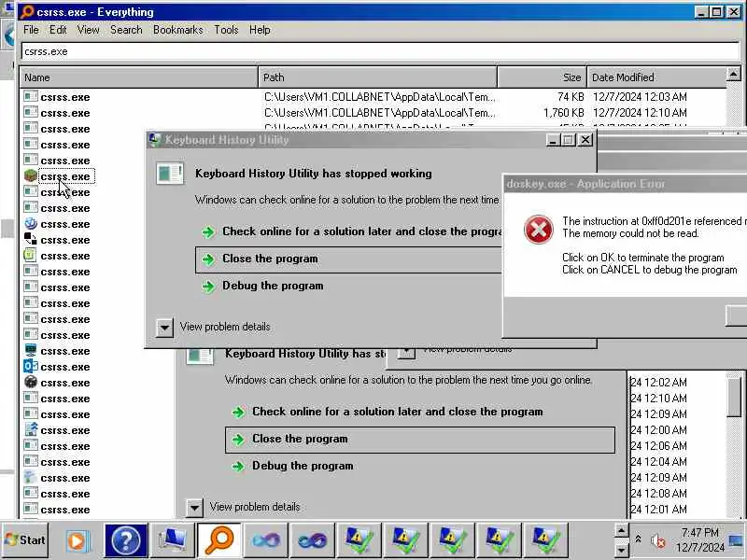Choose 'Debug the program' in front Keyboard History dialog
This screenshot has width=747, height=560.
point(348,287)
